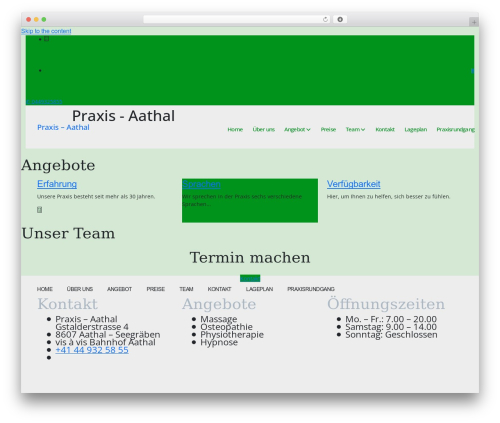Select LAGEPLAN in the footer menu

click(259, 289)
